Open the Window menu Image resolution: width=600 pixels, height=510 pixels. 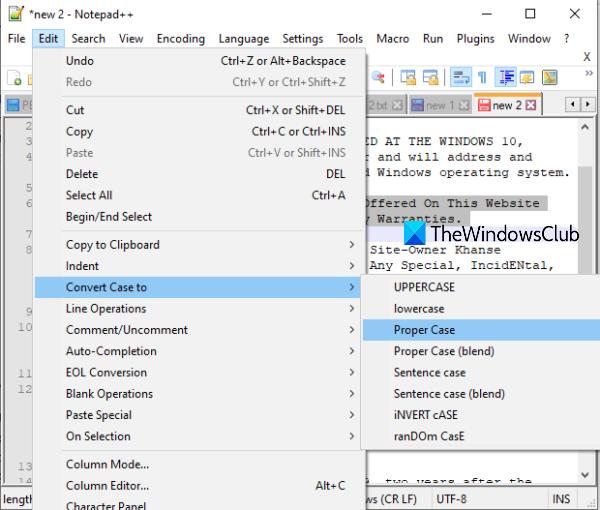tap(529, 39)
